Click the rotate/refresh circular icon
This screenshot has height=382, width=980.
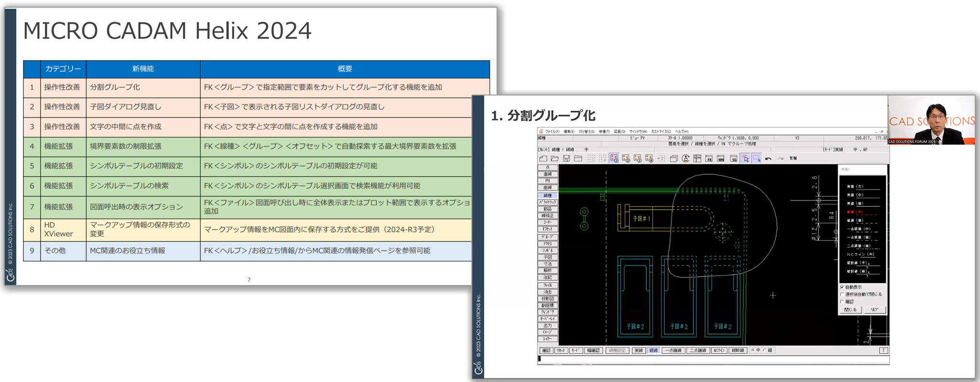[686, 159]
